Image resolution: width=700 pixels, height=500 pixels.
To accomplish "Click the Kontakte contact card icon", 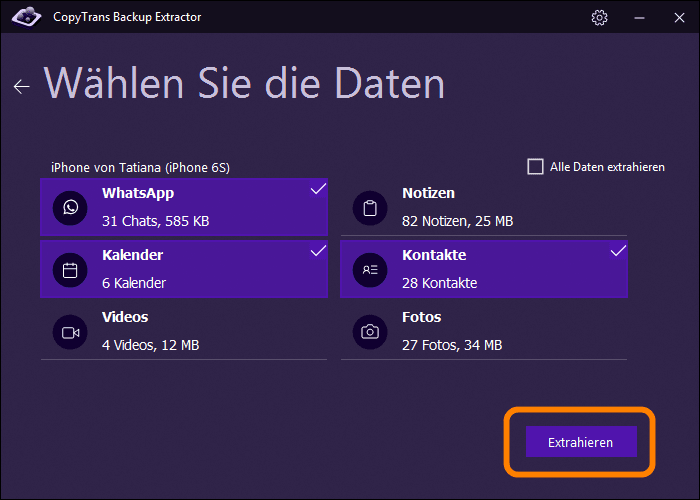I will 370,270.
